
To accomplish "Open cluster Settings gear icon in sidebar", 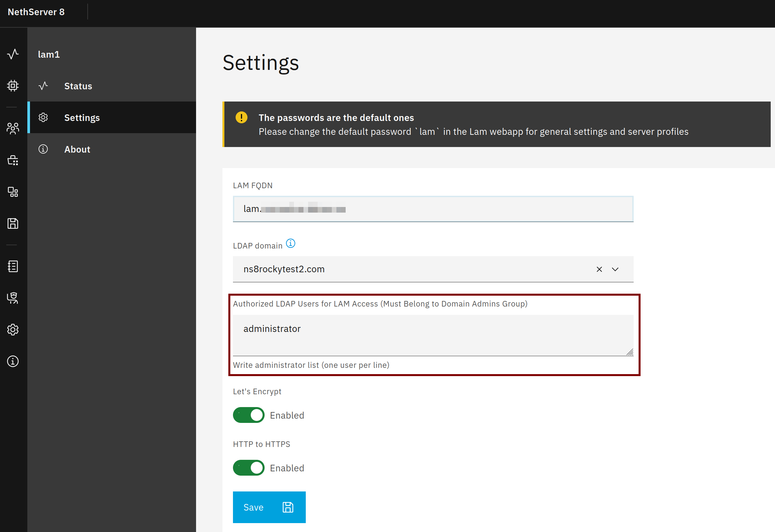I will coord(13,330).
